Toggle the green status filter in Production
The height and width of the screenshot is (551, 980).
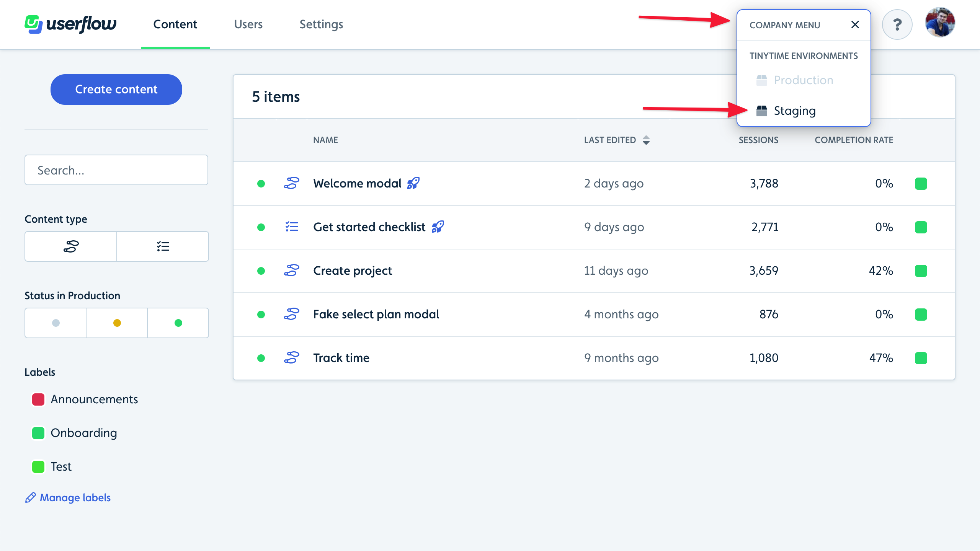point(178,323)
